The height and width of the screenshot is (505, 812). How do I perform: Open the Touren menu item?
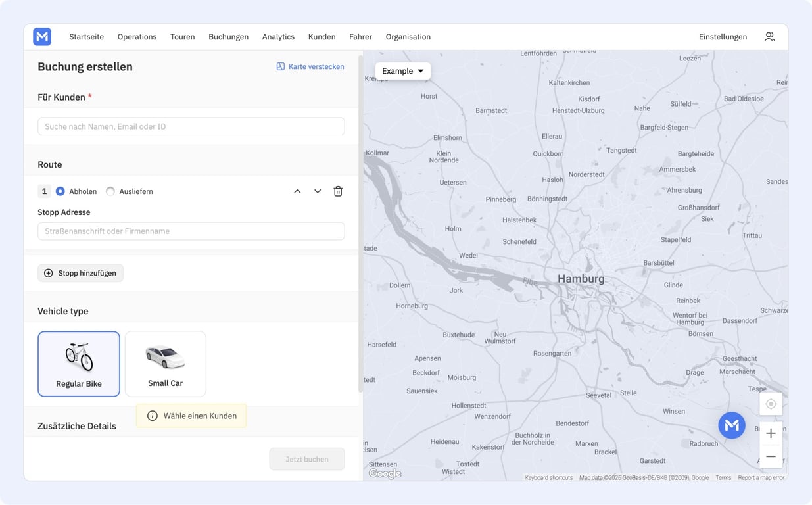tap(182, 37)
